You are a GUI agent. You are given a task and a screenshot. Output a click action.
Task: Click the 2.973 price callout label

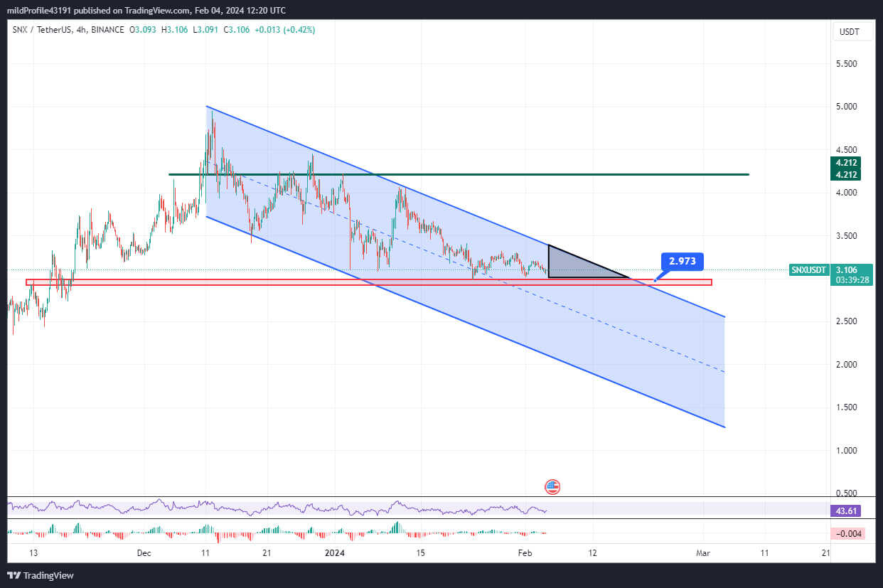pos(683,262)
